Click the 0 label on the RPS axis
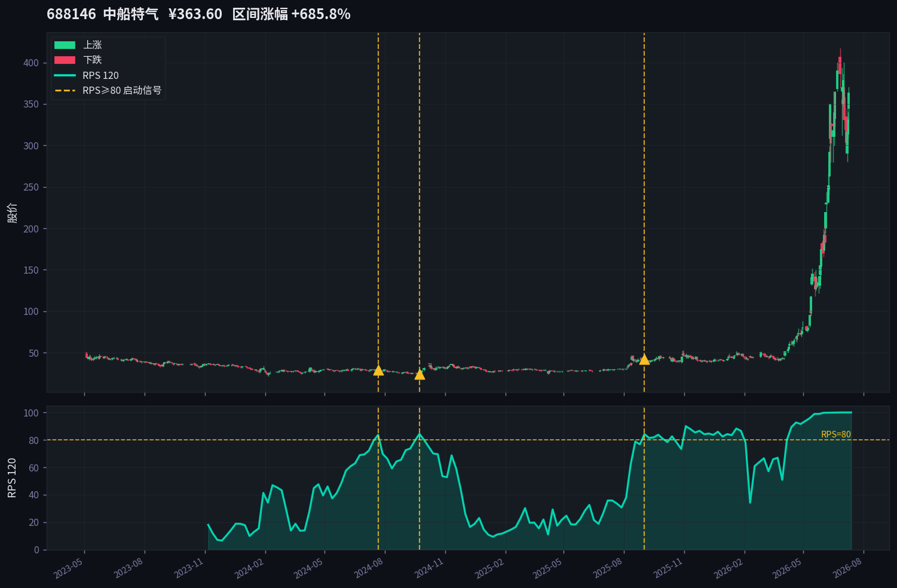 pos(36,550)
